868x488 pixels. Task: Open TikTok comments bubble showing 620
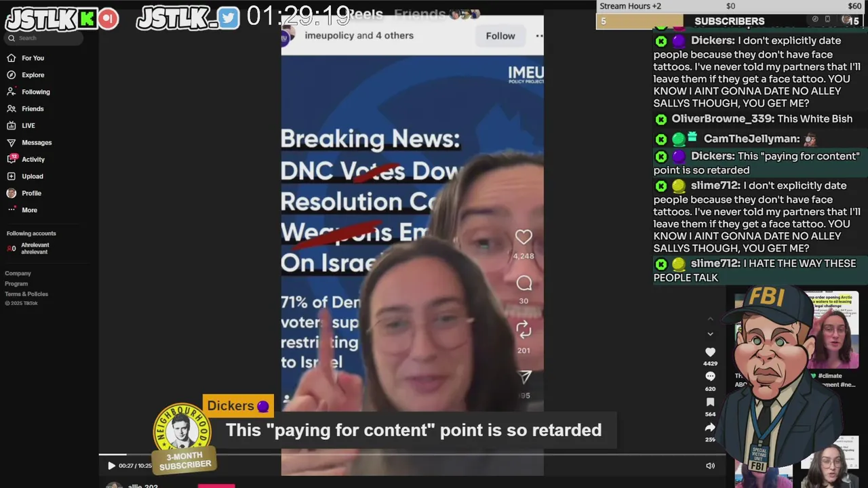point(710,377)
